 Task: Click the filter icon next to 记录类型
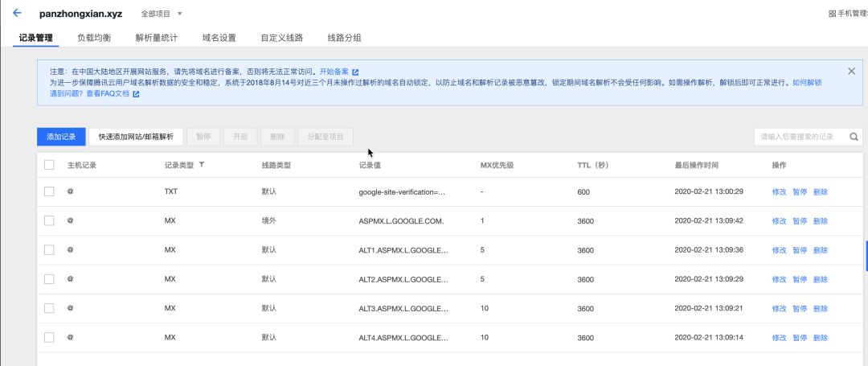pyautogui.click(x=202, y=165)
